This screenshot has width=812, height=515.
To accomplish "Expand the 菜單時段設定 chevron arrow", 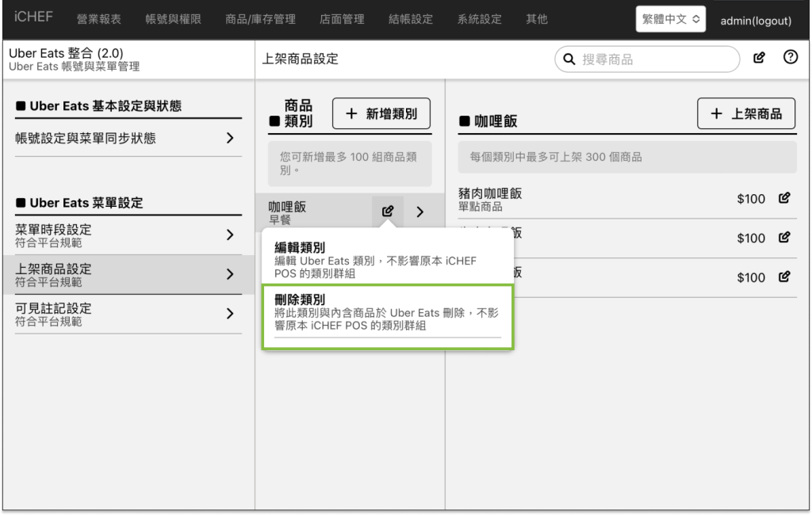I will pos(230,235).
